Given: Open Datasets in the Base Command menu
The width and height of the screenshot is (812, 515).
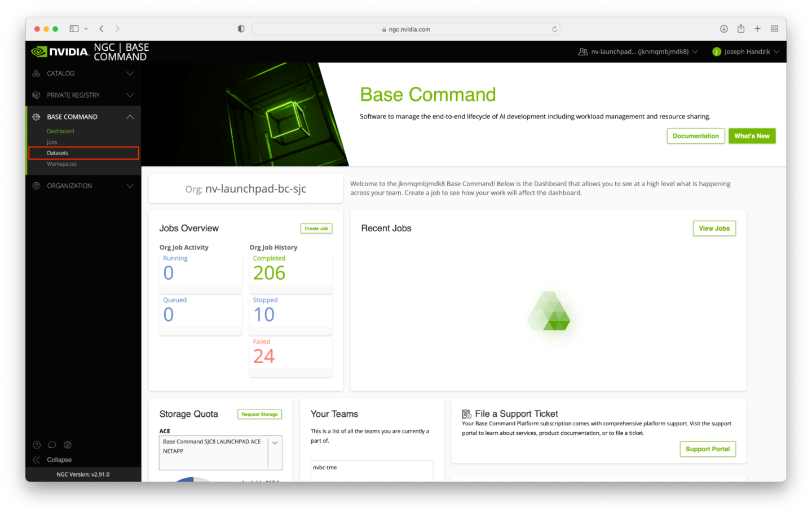Looking at the screenshot, I should (58, 153).
